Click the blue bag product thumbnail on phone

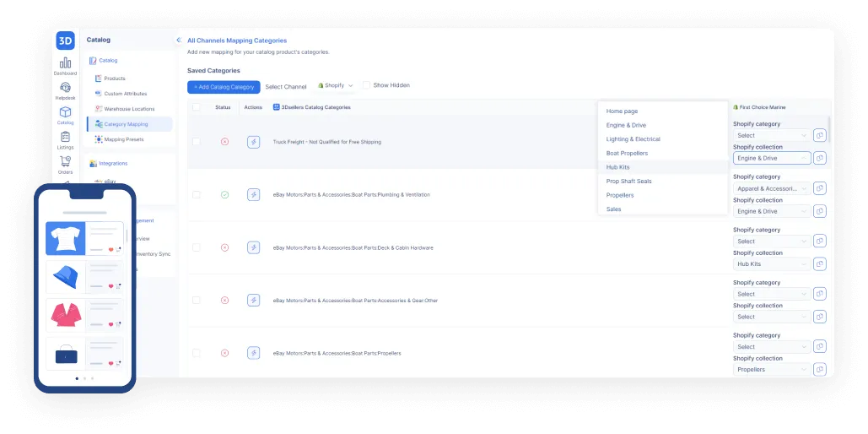pyautogui.click(x=65, y=354)
